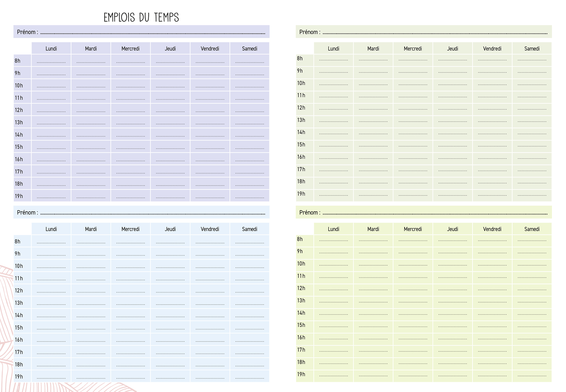The height and width of the screenshot is (392, 566).
Task: Select the Samedi header in the blue timetable
Action: click(249, 229)
